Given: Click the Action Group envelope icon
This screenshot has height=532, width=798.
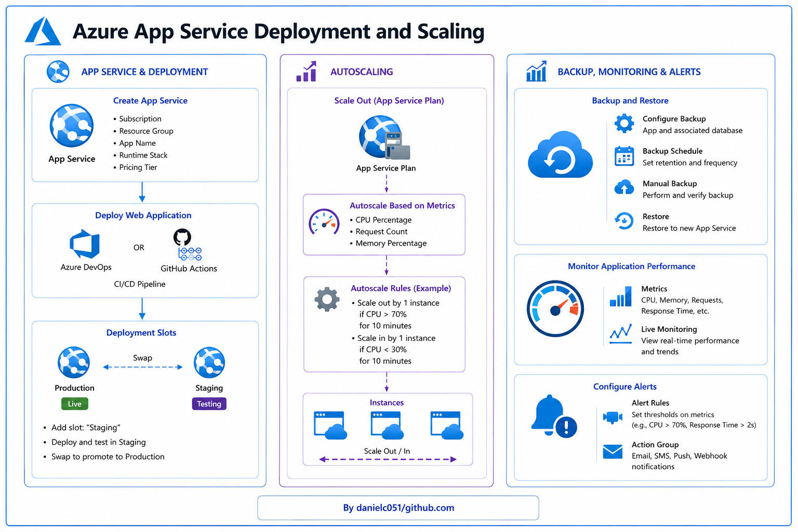Looking at the screenshot, I should [x=613, y=451].
